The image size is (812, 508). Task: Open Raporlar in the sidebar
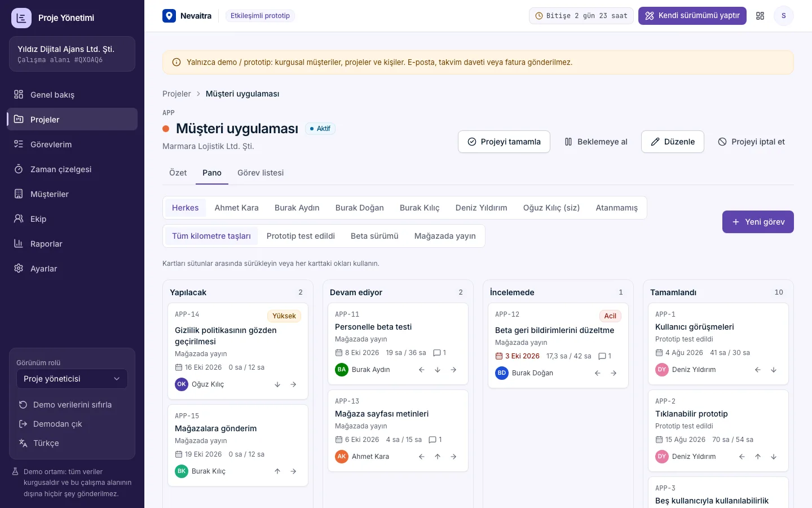click(72, 244)
